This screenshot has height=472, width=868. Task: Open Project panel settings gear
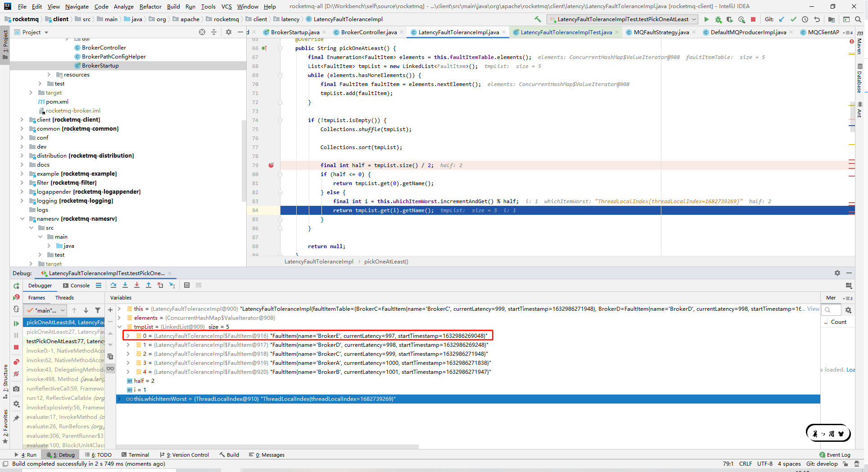(229, 32)
